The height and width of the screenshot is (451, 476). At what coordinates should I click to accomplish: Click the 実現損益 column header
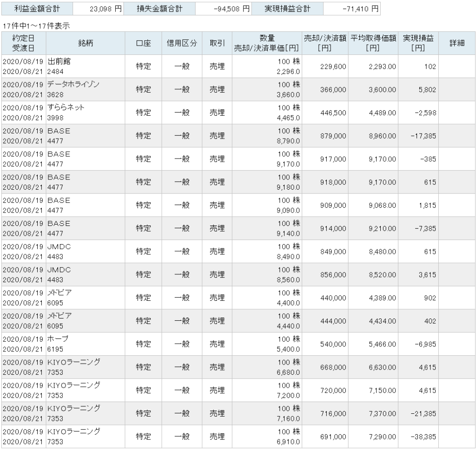tap(418, 43)
